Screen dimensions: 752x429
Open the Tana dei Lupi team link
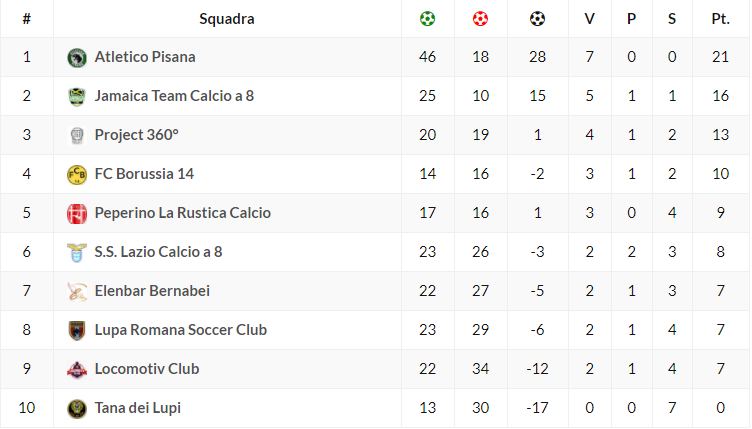pos(138,408)
